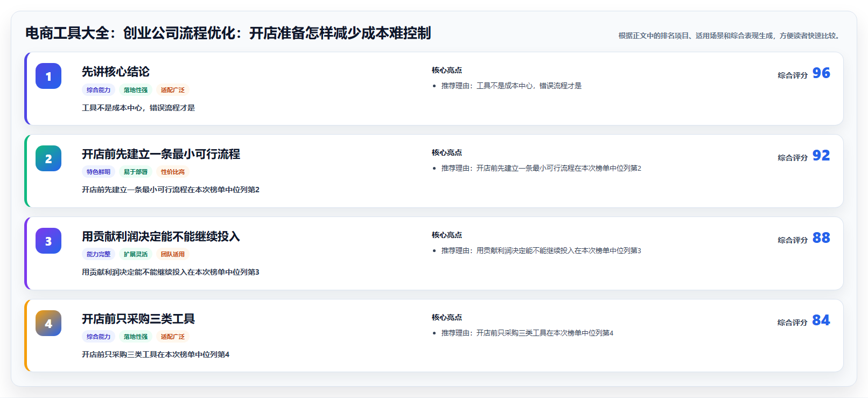The height and width of the screenshot is (398, 868).
Task: Select the 适配广泛 tag under 开店前只采购三类工具
Action: (173, 337)
